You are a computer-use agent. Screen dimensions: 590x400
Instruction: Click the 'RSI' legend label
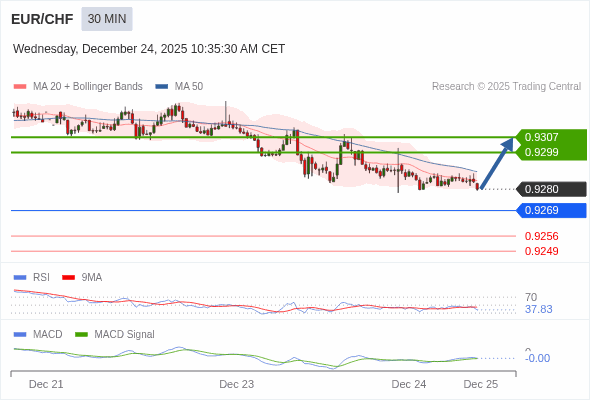pyautogui.click(x=41, y=278)
